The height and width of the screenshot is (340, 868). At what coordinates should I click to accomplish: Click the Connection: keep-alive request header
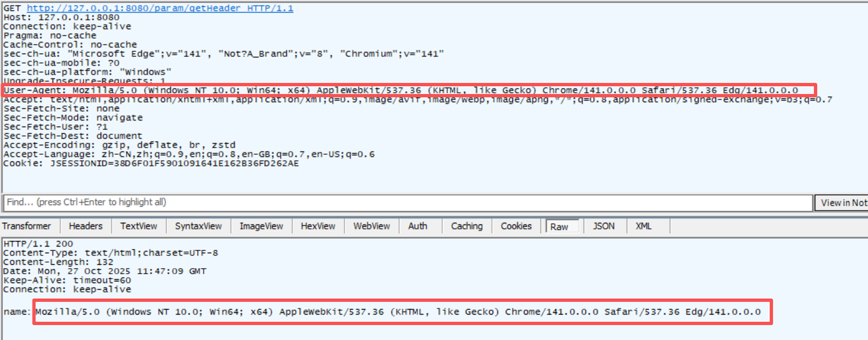(x=67, y=27)
